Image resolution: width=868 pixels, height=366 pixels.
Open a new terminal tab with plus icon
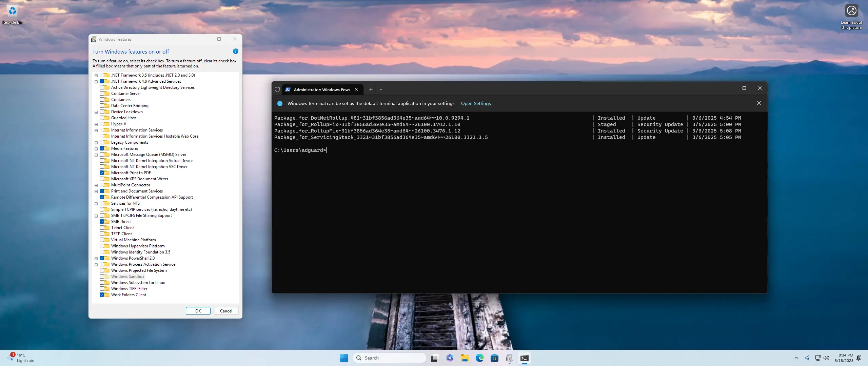(x=371, y=89)
